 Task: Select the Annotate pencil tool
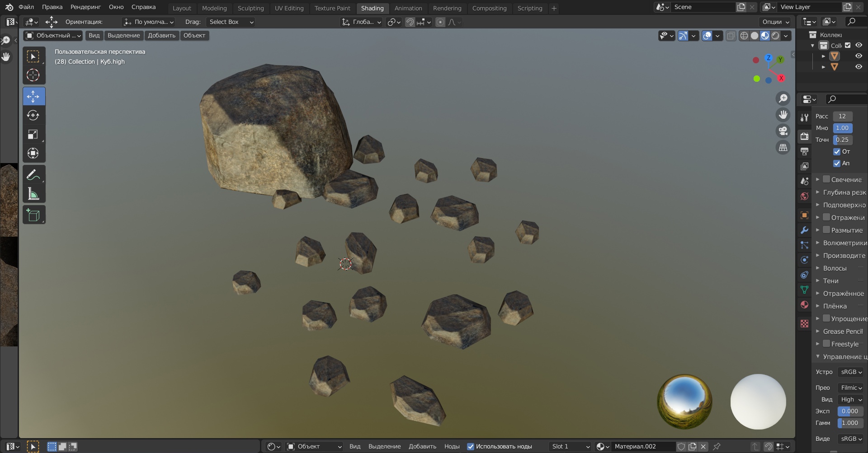33,175
